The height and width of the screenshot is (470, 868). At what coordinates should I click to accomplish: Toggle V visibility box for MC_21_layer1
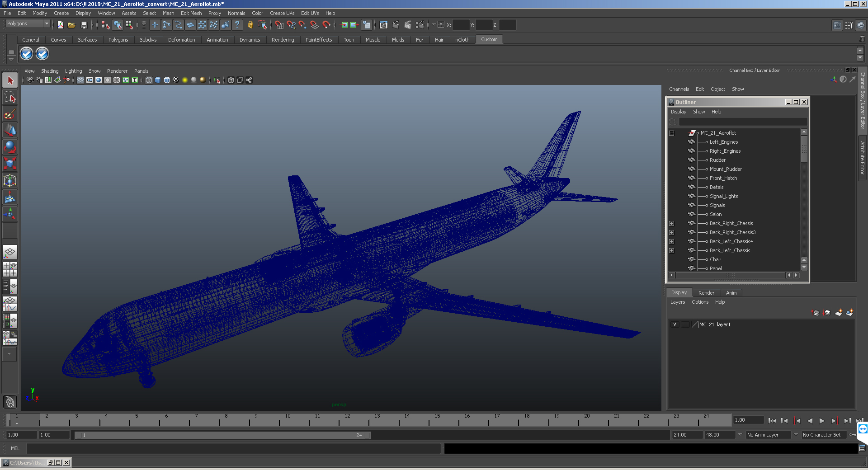coord(675,324)
